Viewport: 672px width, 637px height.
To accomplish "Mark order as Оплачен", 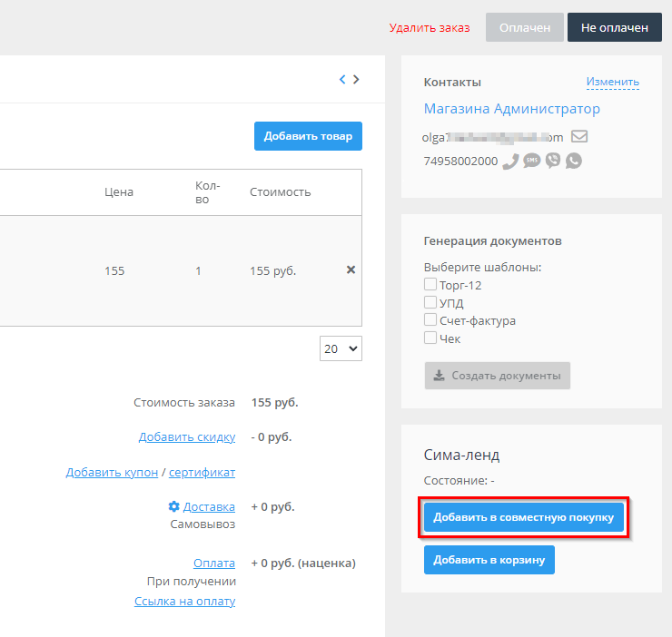I will [525, 27].
